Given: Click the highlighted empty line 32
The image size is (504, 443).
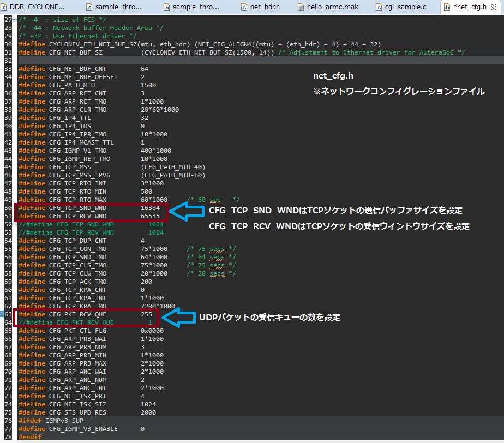Looking at the screenshot, I should [218, 61].
